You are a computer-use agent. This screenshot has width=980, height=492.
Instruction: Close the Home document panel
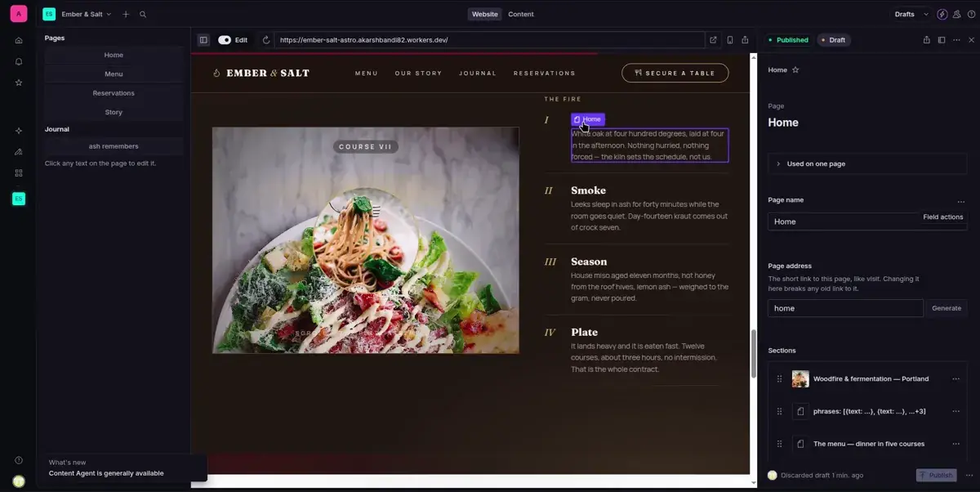pos(971,40)
